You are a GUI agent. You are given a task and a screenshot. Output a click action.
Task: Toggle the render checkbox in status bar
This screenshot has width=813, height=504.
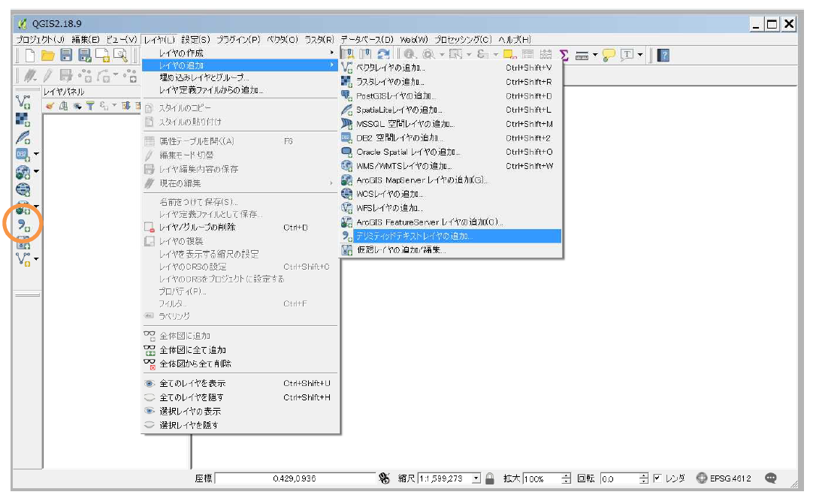click(x=657, y=478)
